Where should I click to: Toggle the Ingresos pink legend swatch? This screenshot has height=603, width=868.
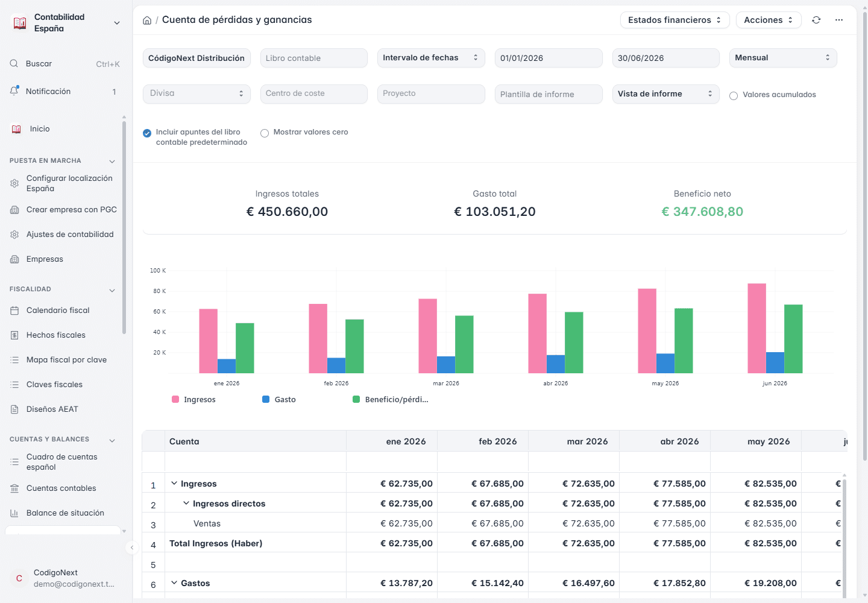point(175,399)
